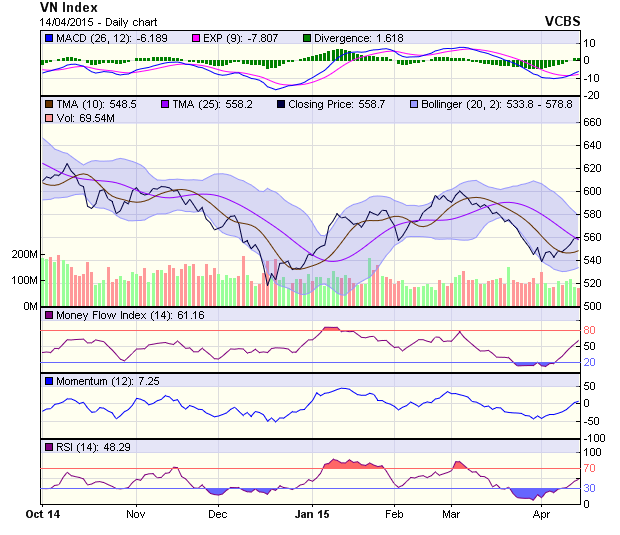This screenshot has width=620, height=535.
Task: Click the 660 value on the price axis
Action: pos(592,122)
